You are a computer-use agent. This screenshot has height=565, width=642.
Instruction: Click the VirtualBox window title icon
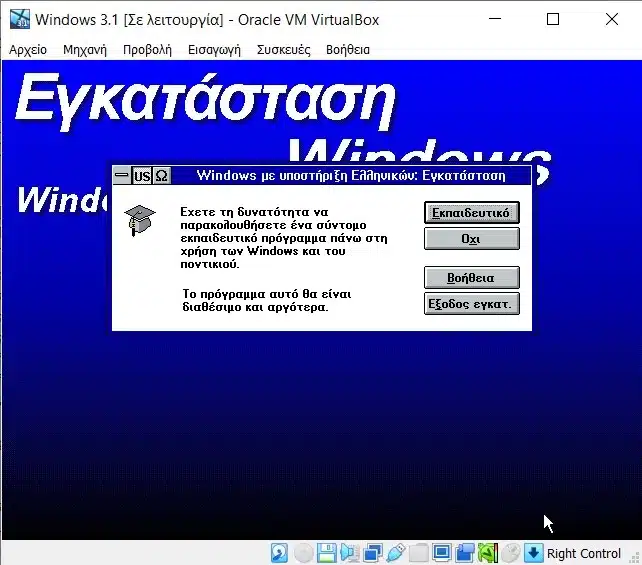20,19
